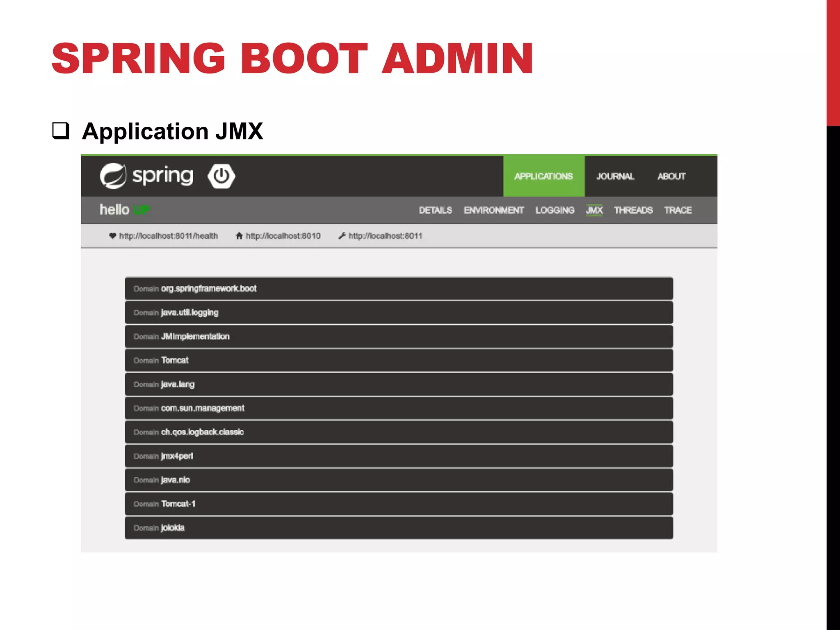Open the Trace tab
The width and height of the screenshot is (840, 630).
click(x=678, y=210)
